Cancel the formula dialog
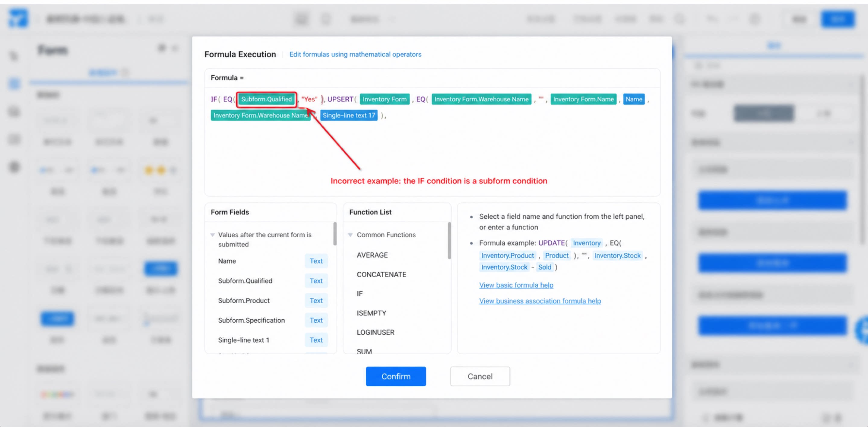Image resolution: width=868 pixels, height=427 pixels. pos(480,376)
